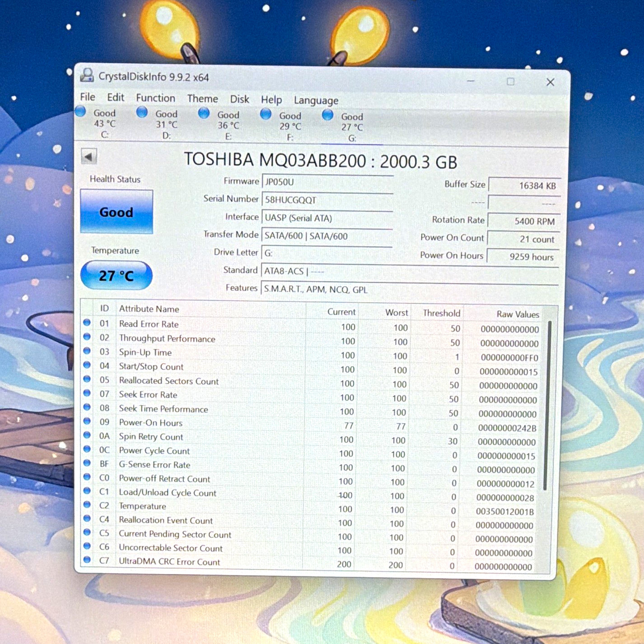Select the E: drive status orb
Viewport: 644px width, 644px height.
point(204,113)
